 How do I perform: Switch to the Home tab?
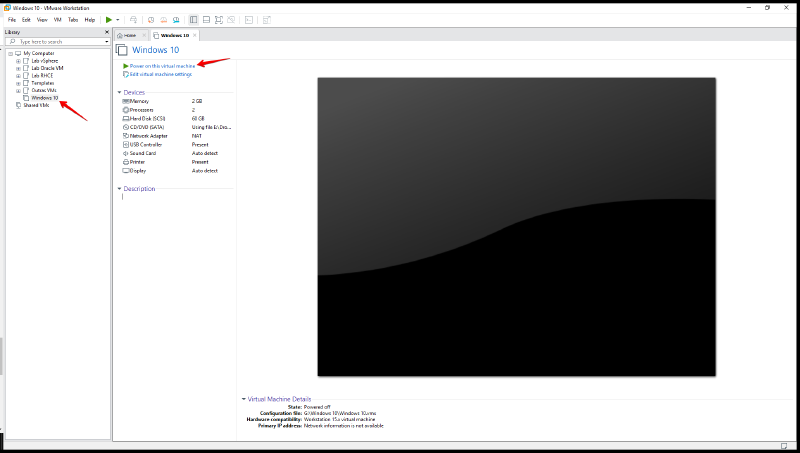tap(128, 35)
